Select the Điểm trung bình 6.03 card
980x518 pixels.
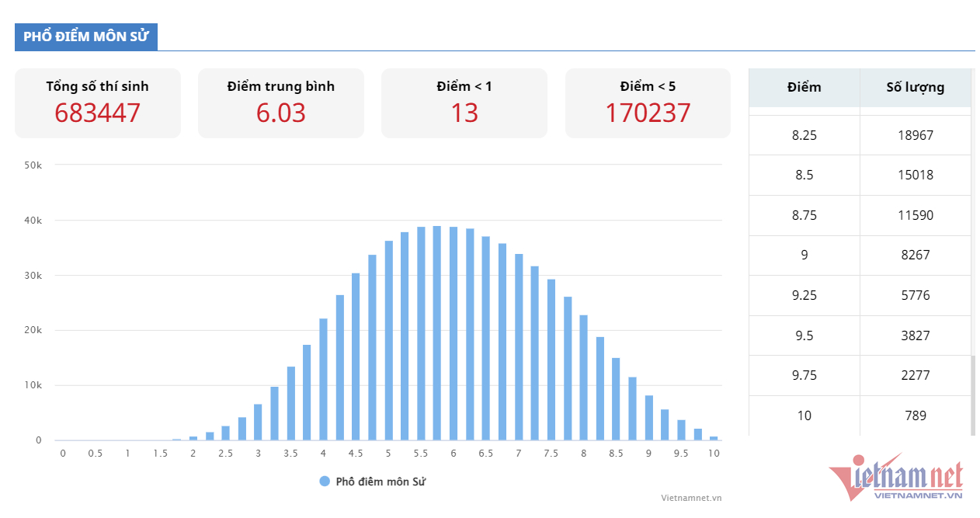(281, 103)
